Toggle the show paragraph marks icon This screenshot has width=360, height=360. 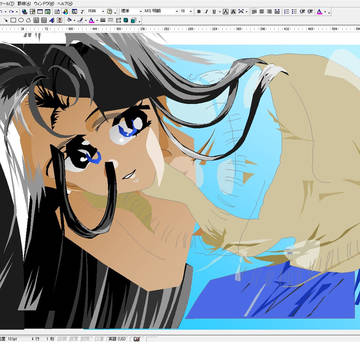tap(82, 12)
